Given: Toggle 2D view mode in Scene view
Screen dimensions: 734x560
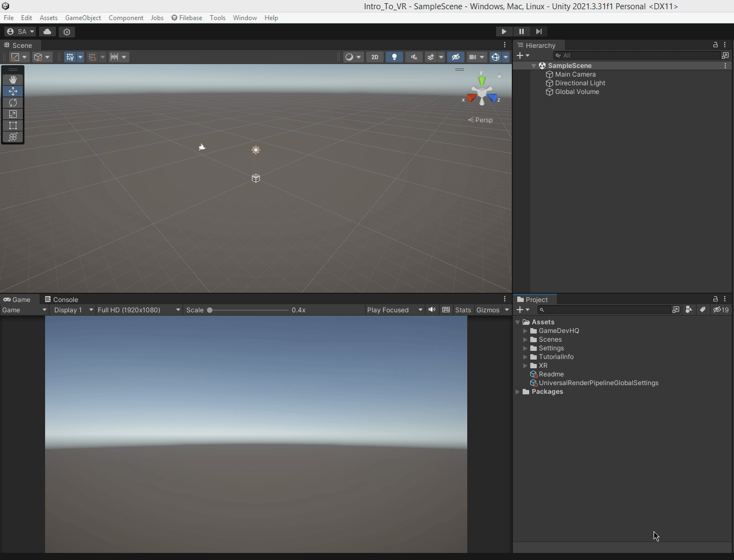Looking at the screenshot, I should pos(374,56).
